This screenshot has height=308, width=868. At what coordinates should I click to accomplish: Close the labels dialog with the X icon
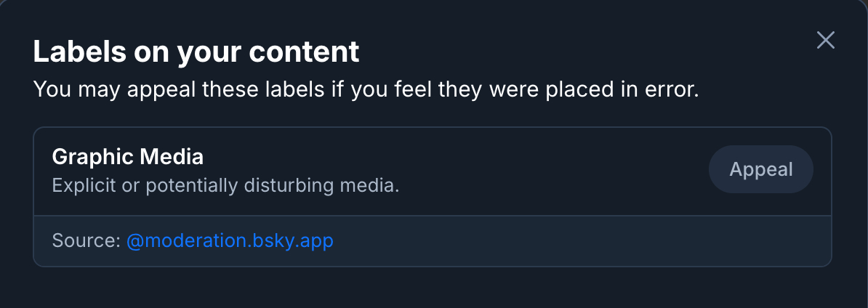[825, 41]
